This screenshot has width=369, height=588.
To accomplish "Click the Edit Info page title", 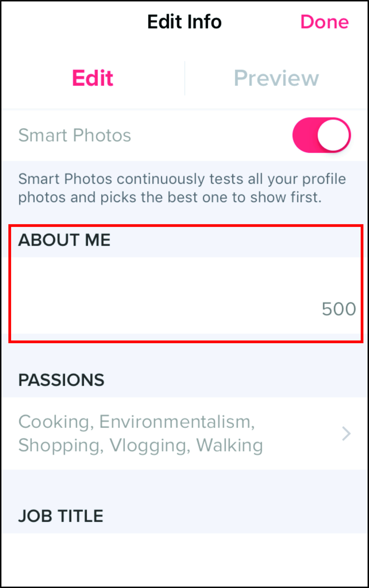I will tap(184, 22).
